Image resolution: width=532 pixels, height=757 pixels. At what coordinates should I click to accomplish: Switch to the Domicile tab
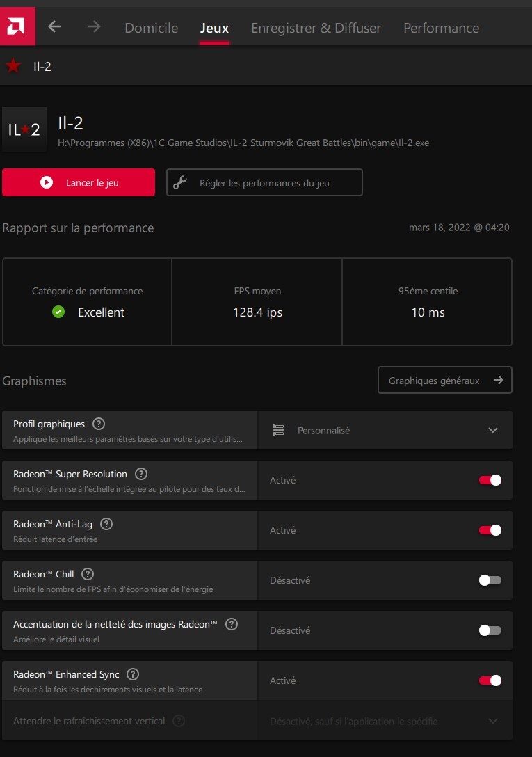[151, 28]
